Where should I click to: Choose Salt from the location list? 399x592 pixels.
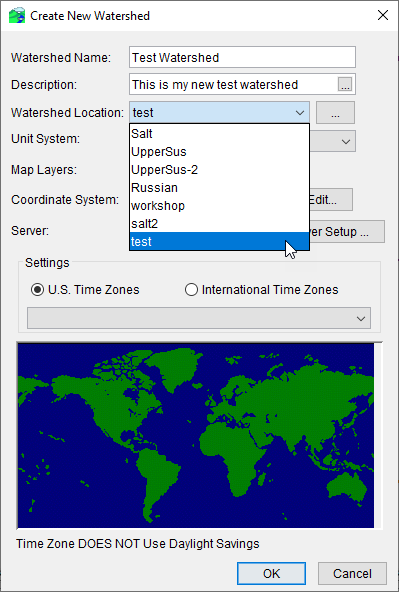(219, 134)
